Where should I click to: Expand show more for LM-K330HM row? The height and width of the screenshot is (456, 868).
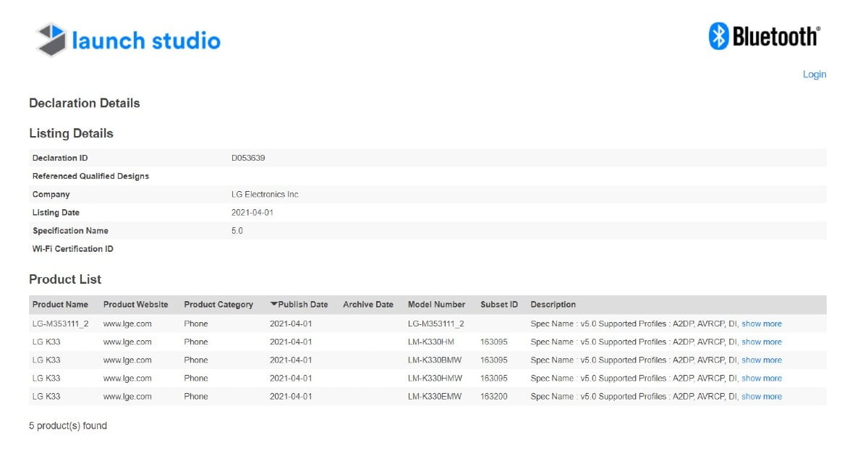(x=762, y=342)
